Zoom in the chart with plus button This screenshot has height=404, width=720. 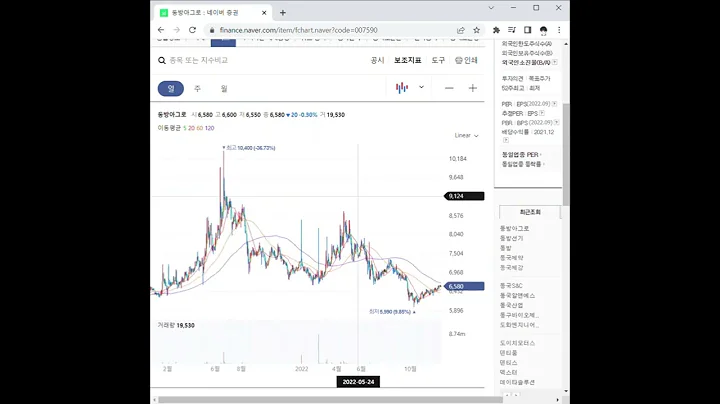(x=472, y=88)
